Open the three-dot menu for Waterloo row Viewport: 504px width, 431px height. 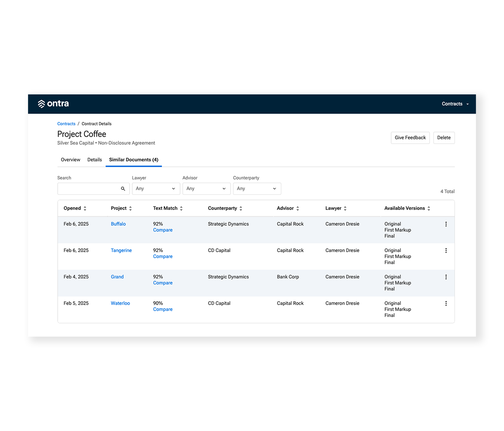[446, 303]
